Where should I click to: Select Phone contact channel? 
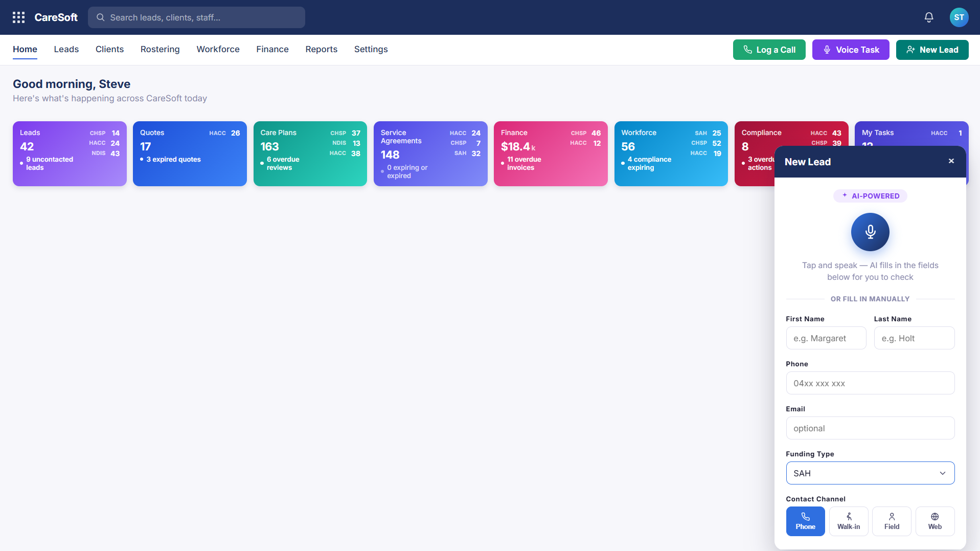pyautogui.click(x=805, y=521)
